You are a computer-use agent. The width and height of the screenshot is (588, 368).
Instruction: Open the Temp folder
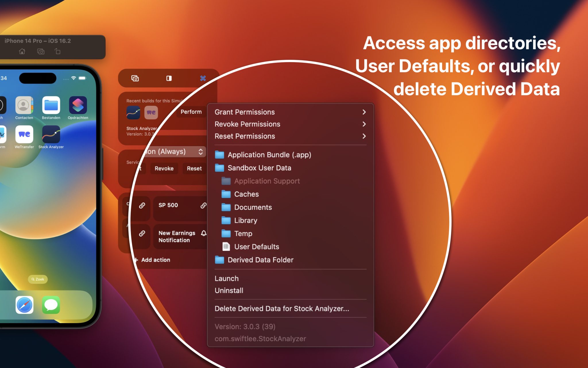coord(291,234)
